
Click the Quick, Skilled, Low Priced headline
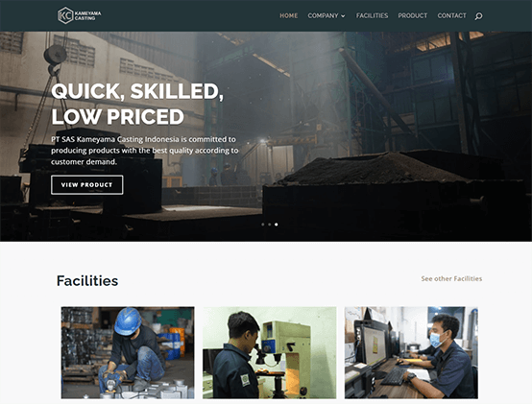(x=137, y=104)
